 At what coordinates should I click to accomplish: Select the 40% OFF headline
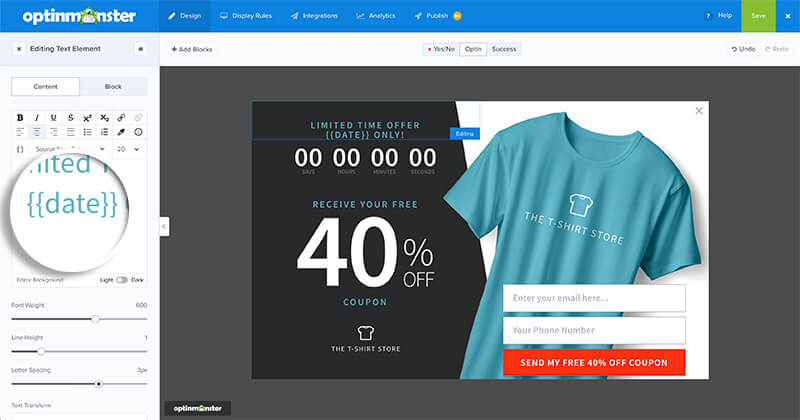pos(365,252)
